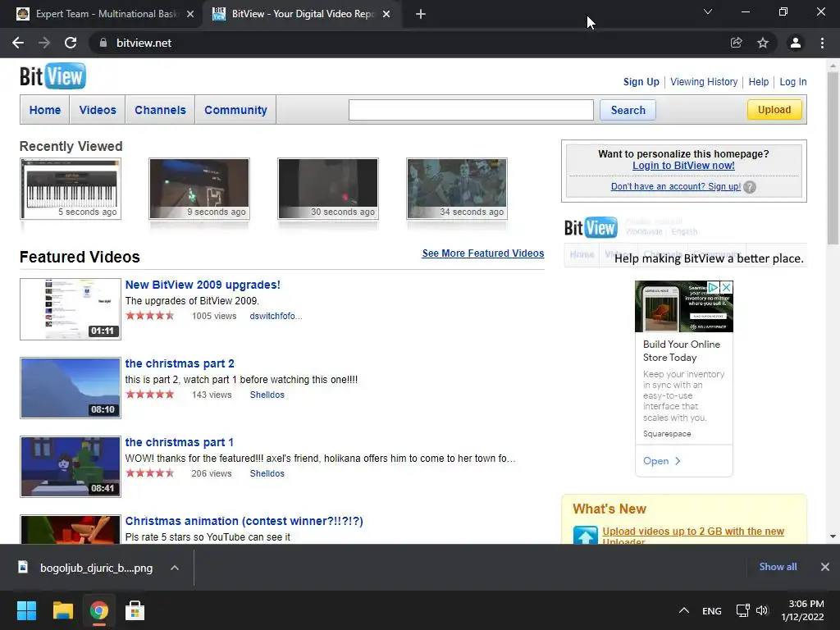The image size is (840, 630).
Task: Open the Chrome profile icon
Action: pyautogui.click(x=796, y=43)
